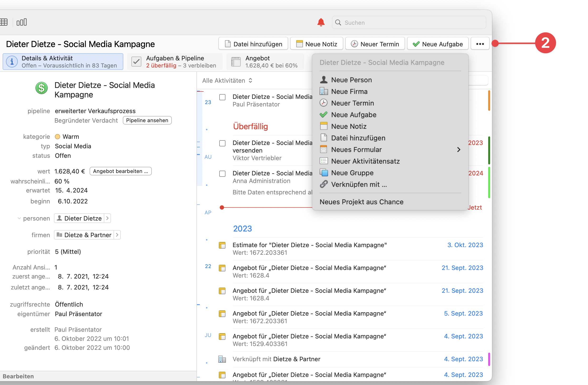
Task: Tick the checkbox for the Anna Administration task
Action: click(x=222, y=174)
